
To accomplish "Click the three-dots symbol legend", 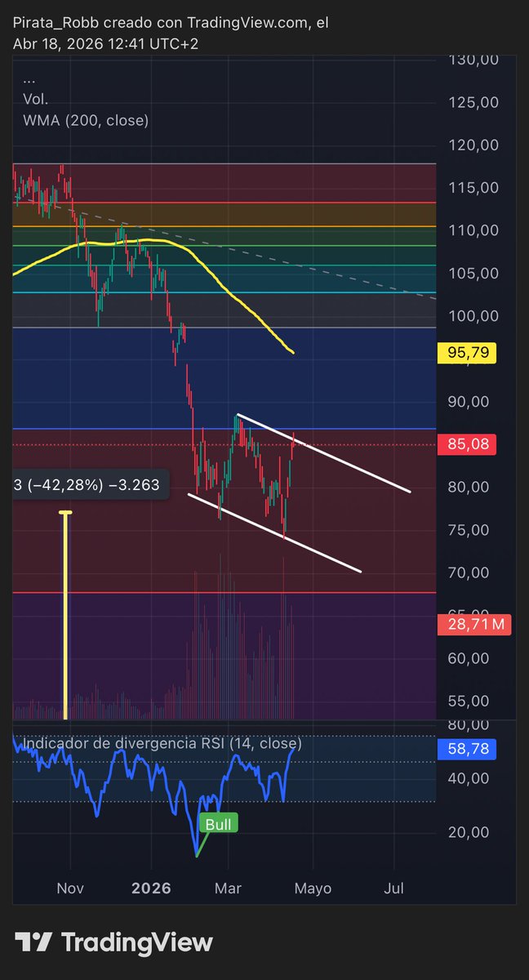I will 30,81.
